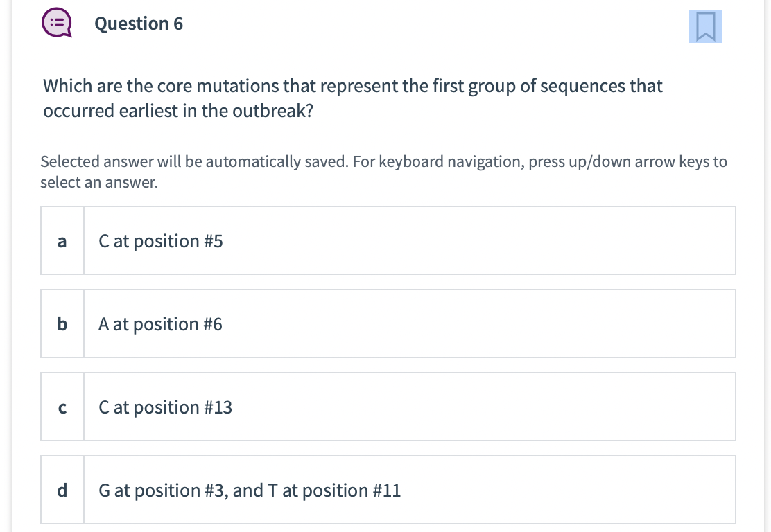Click the keyboard navigation instruction text
The image size is (771, 532).
click(x=383, y=172)
